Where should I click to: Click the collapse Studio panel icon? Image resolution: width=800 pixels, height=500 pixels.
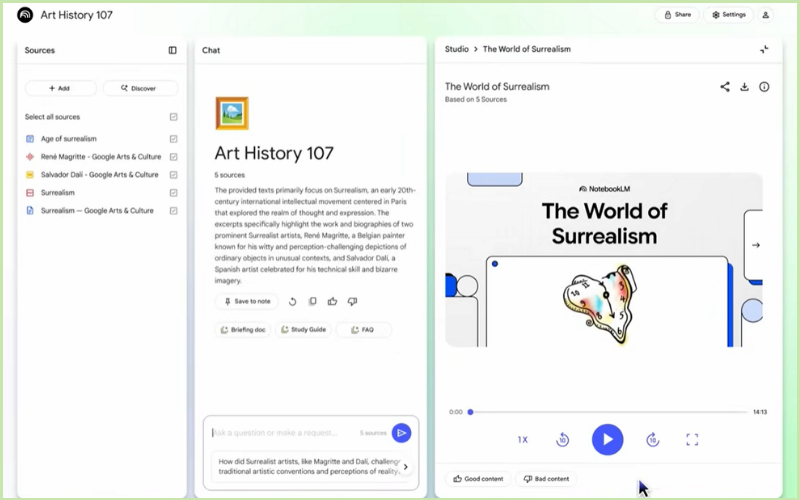[x=764, y=49]
